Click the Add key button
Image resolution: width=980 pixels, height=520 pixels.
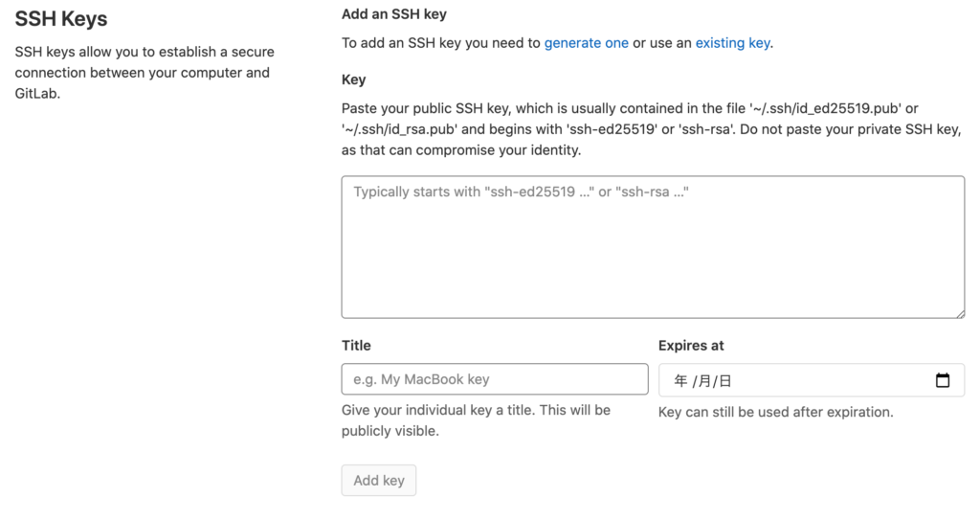379,481
